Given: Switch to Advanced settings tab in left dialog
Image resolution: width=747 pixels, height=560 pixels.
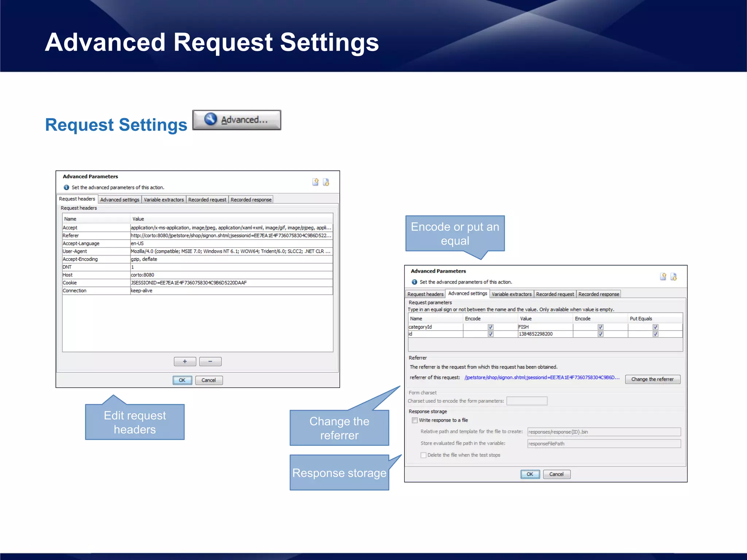Looking at the screenshot, I should [120, 199].
